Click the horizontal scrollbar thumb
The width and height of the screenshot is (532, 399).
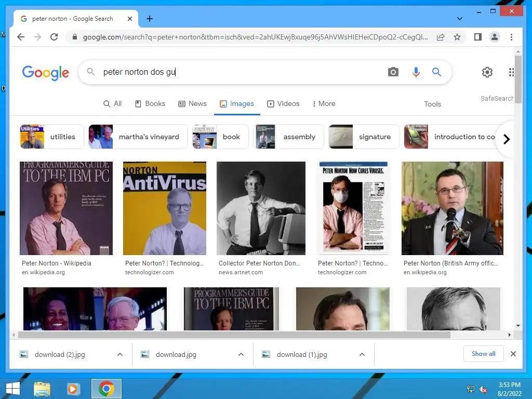click(x=234, y=335)
